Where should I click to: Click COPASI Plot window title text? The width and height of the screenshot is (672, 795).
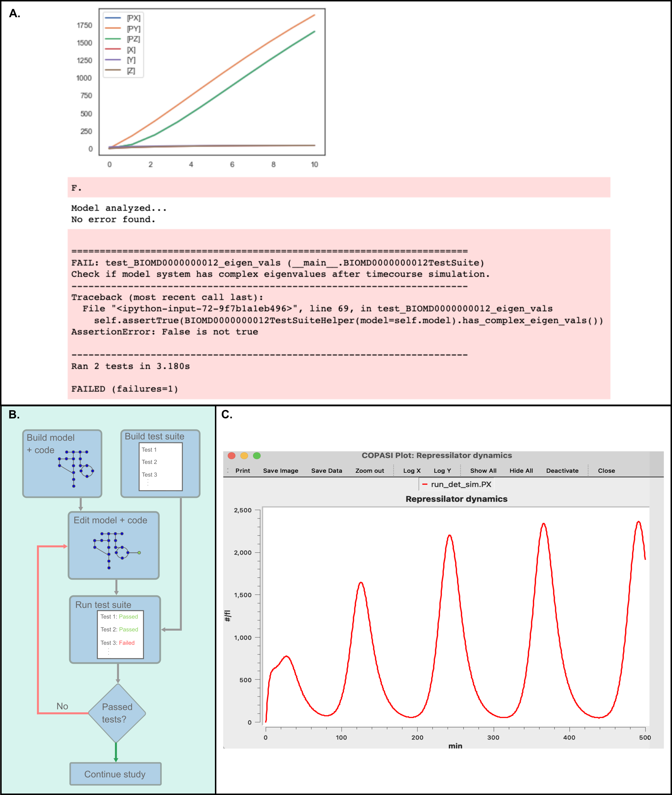click(437, 455)
